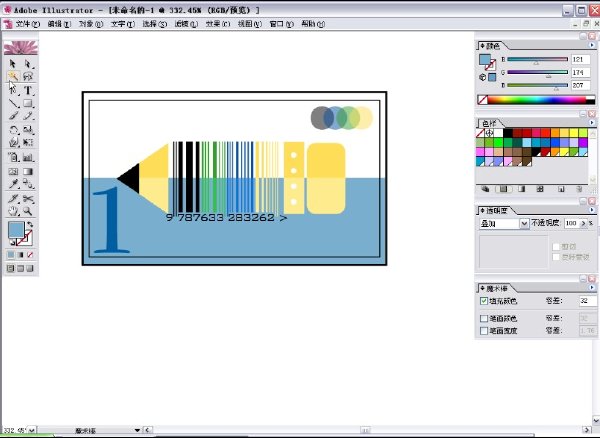This screenshot has height=438, width=600.
Task: Click the black swatch in Swatches panel
Action: pyautogui.click(x=508, y=133)
